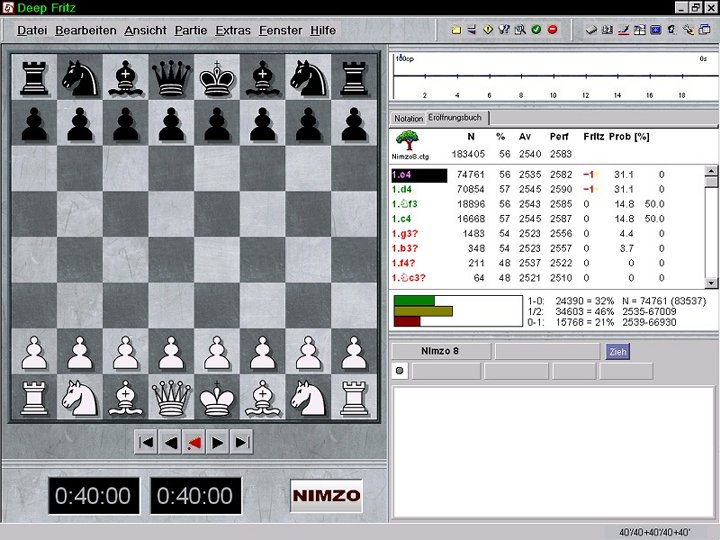Click the Deep Fritz title bar app icon
The width and height of the screenshot is (720, 540).
click(x=8, y=7)
